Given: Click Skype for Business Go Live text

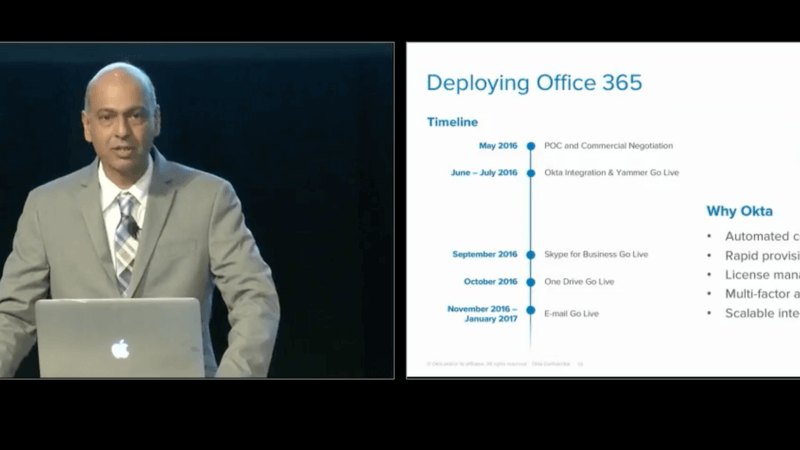Looking at the screenshot, I should [596, 255].
